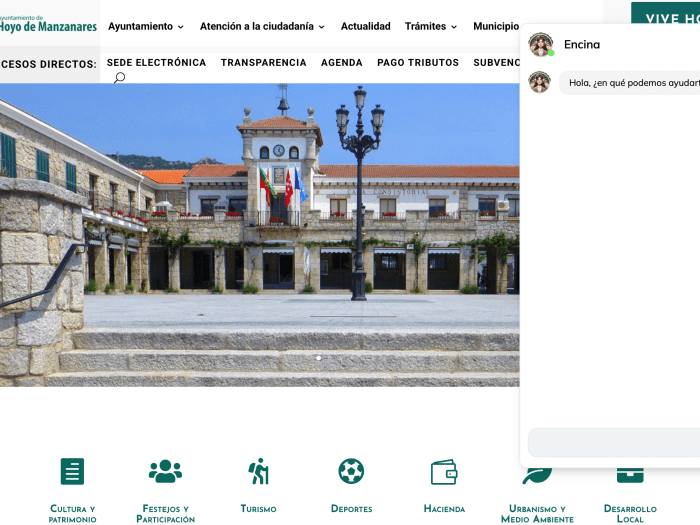Click the search magnifier icon
The width and height of the screenshot is (700, 525).
(119, 78)
